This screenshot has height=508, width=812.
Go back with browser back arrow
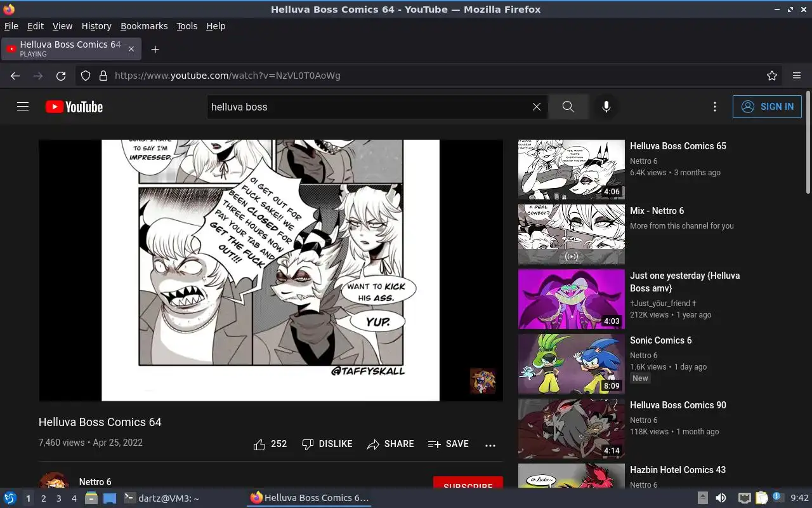(15, 76)
